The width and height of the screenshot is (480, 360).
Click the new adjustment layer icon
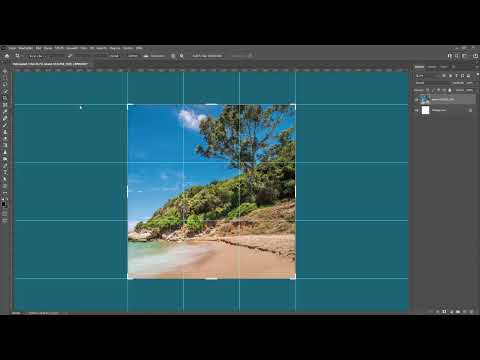click(x=451, y=311)
